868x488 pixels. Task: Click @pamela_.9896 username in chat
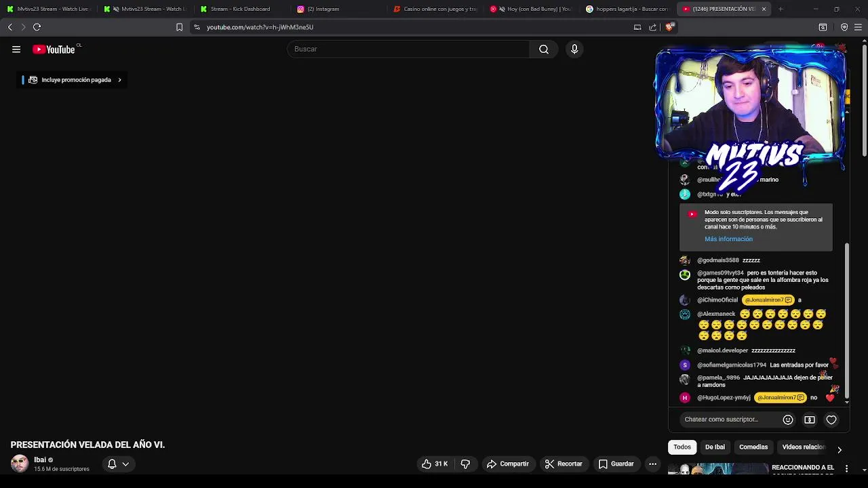[x=718, y=378]
